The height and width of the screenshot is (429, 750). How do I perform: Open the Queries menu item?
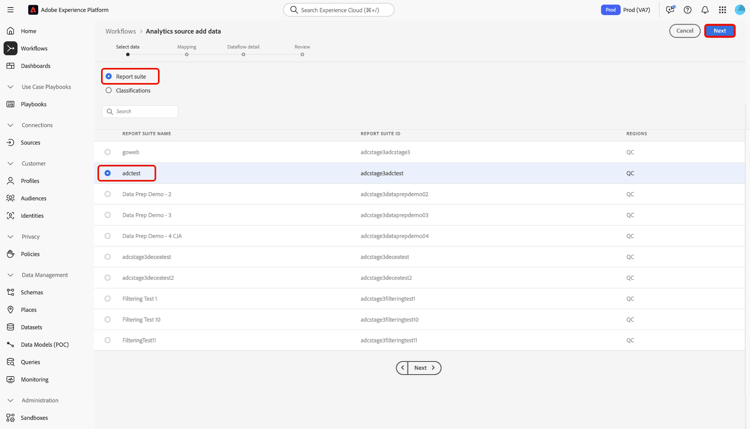[x=30, y=362]
